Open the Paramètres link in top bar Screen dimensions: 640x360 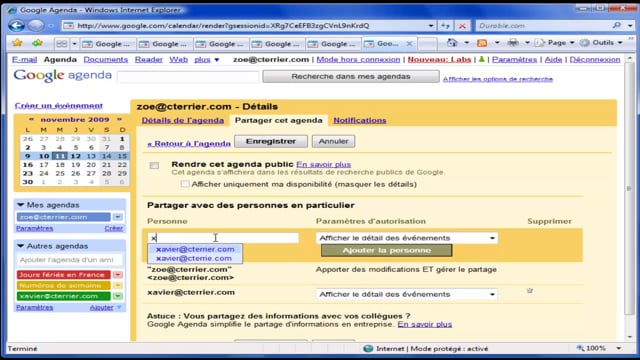pos(514,60)
